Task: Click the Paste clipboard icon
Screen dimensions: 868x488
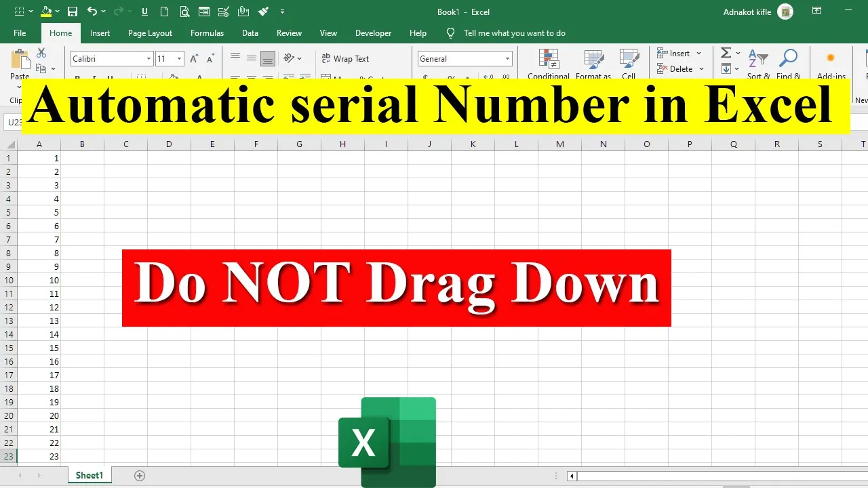Action: [x=20, y=59]
